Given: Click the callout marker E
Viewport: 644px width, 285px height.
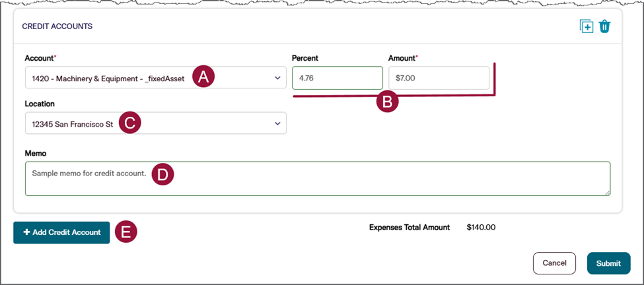Looking at the screenshot, I should (125, 232).
